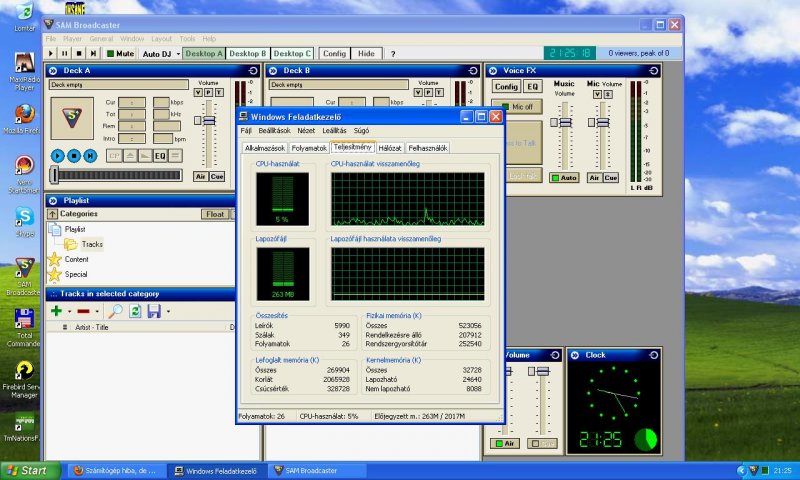Click the red minus remove-track icon
800x480 pixels.
(84, 312)
